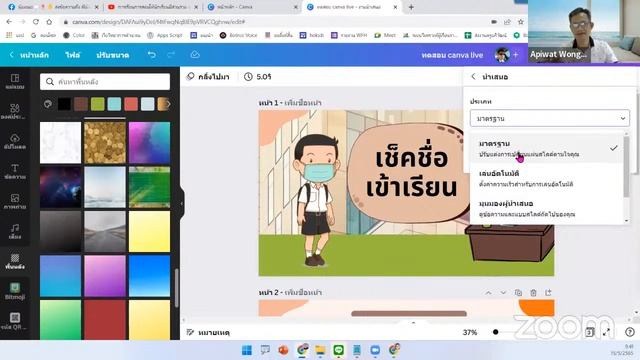Image resolution: width=640 pixels, height=360 pixels.
Task: Click the background search field
Action: pyautogui.click(x=105, y=82)
